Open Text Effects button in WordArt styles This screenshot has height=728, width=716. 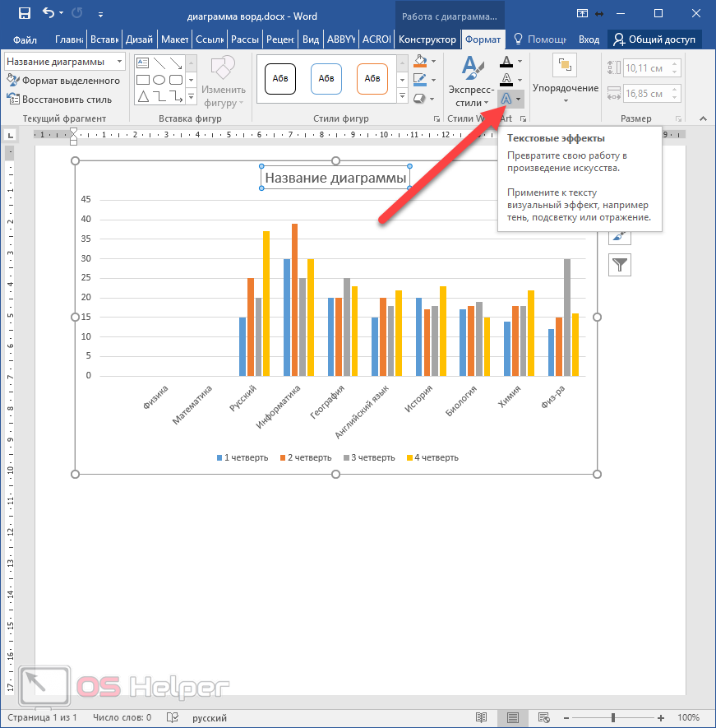tap(507, 98)
